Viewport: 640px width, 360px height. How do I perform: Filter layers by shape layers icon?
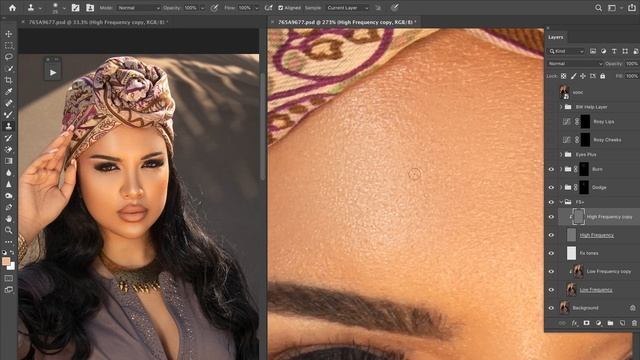pyautogui.click(x=625, y=51)
